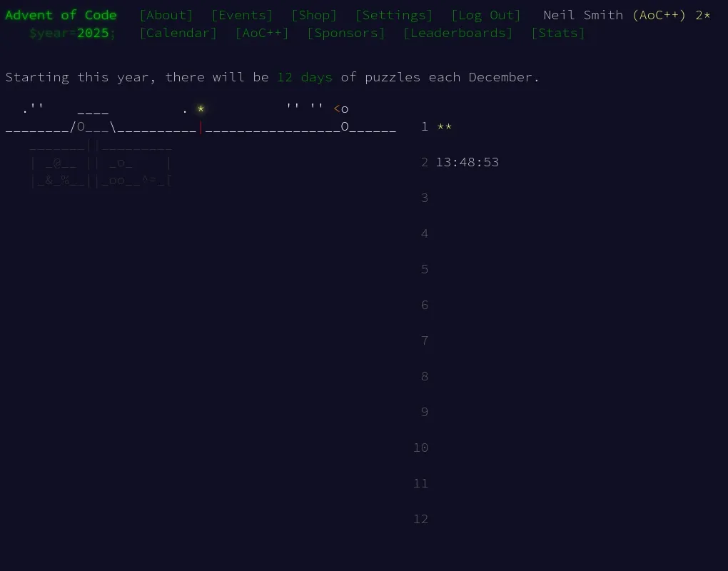Screen dimensions: 728x571
Task: Switch to the [Calendar] page
Action: pyautogui.click(x=178, y=32)
